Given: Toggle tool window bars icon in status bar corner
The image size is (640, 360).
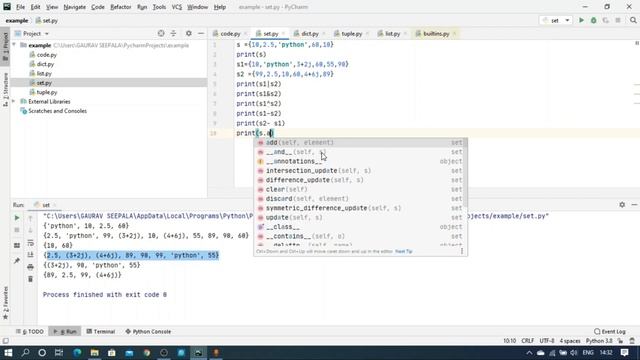Looking at the screenshot, I should [5, 341].
